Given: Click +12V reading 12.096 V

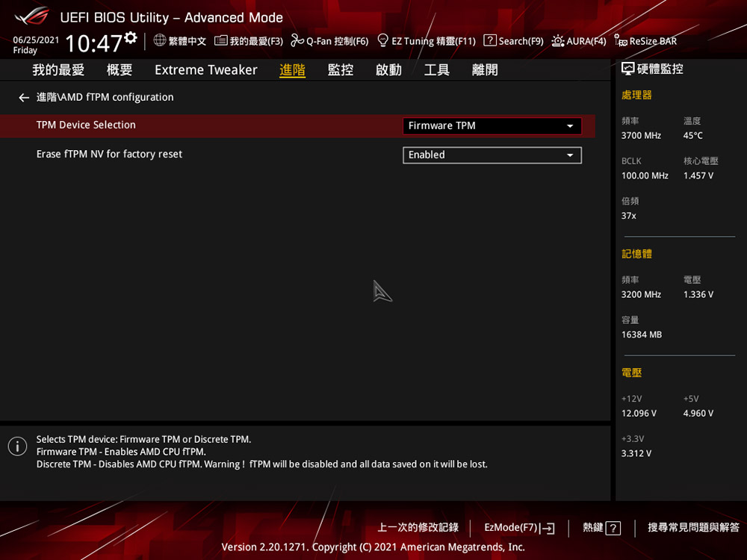Looking at the screenshot, I should tap(639, 414).
